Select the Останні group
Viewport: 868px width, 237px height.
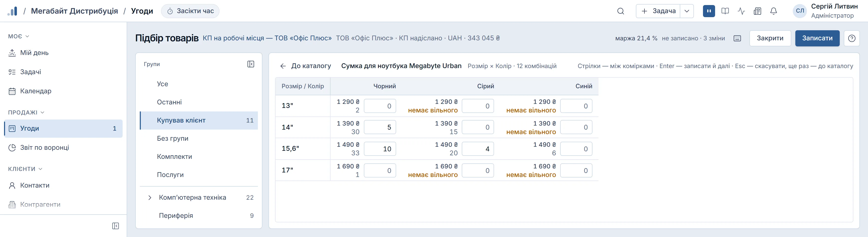[199, 102]
